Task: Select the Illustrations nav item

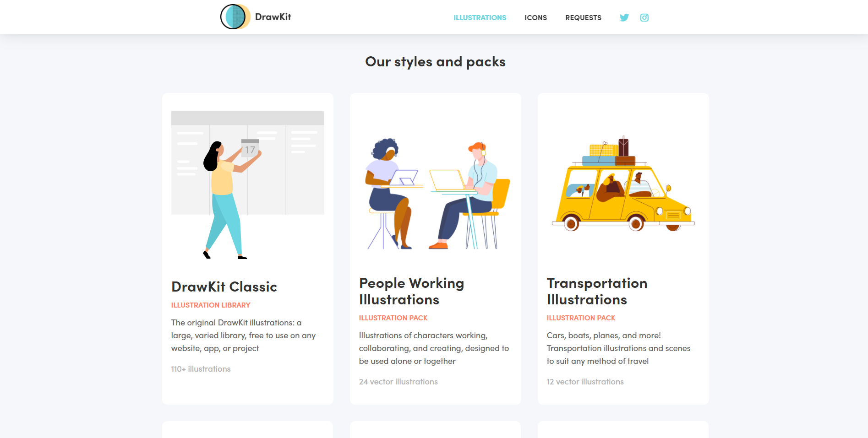Action: point(480,18)
